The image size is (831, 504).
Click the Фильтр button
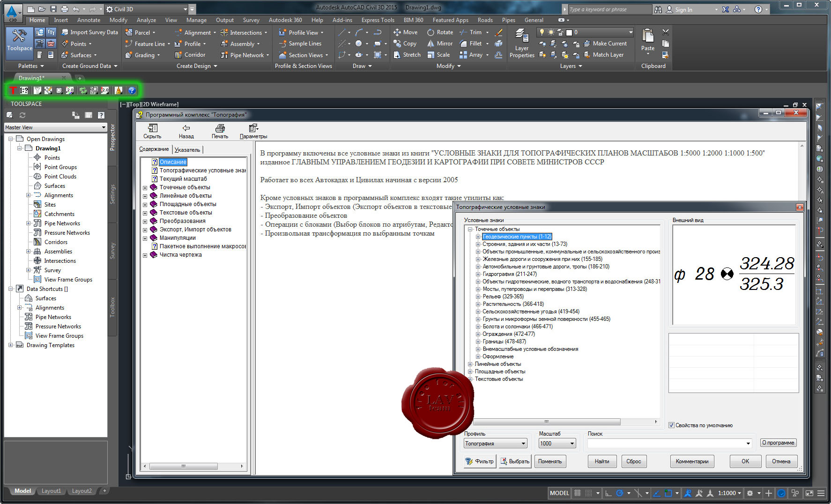479,461
